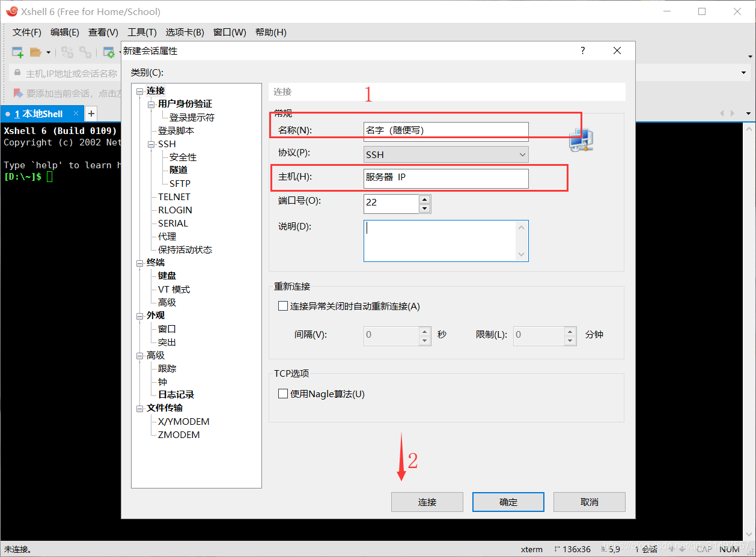Open the arrow beside the folder icon
The width and height of the screenshot is (756, 557).
pos(48,53)
